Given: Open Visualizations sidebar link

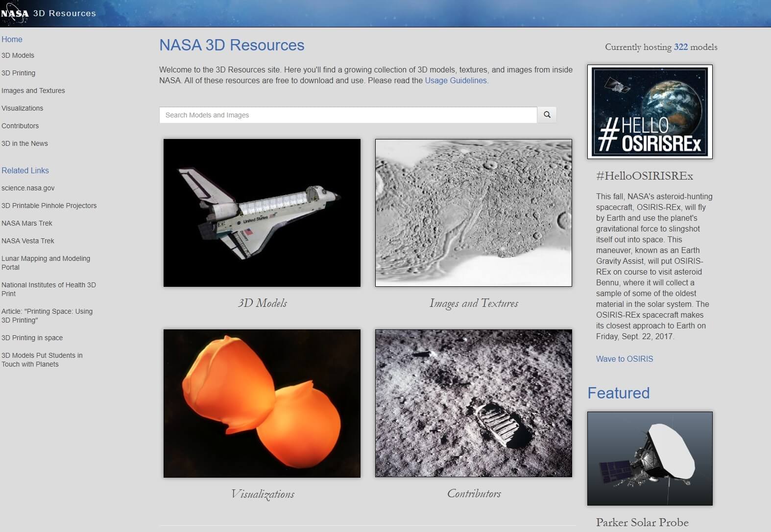Looking at the screenshot, I should tap(22, 108).
